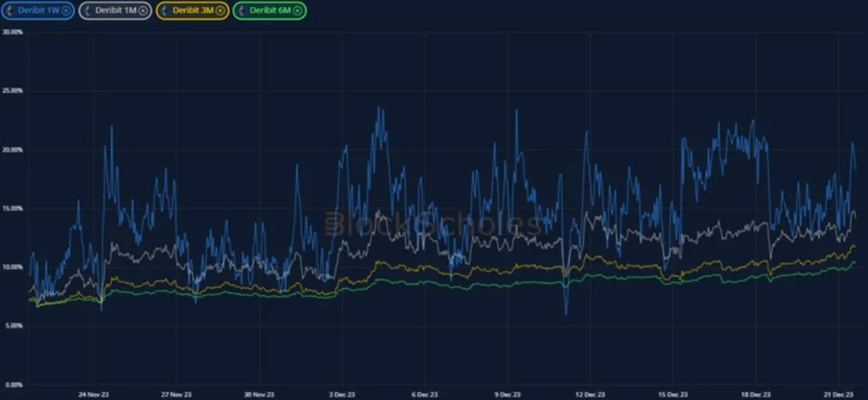Click the Ethereum icon in Deribit 3M chip
The image size is (868, 400).
click(164, 11)
